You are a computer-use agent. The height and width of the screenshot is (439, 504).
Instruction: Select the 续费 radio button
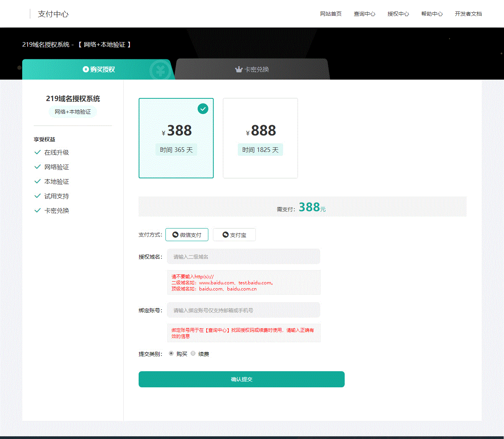193,354
